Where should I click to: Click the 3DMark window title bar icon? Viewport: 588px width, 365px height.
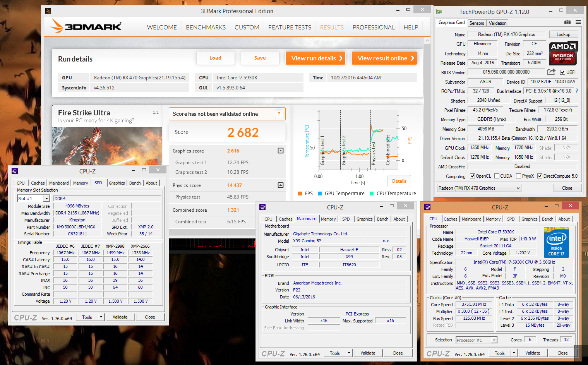tap(48, 11)
